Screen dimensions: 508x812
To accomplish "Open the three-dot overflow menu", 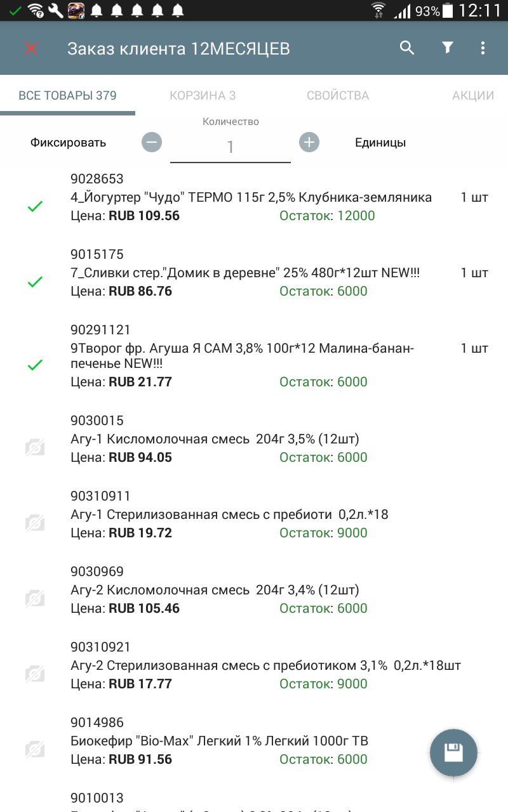I will [483, 48].
